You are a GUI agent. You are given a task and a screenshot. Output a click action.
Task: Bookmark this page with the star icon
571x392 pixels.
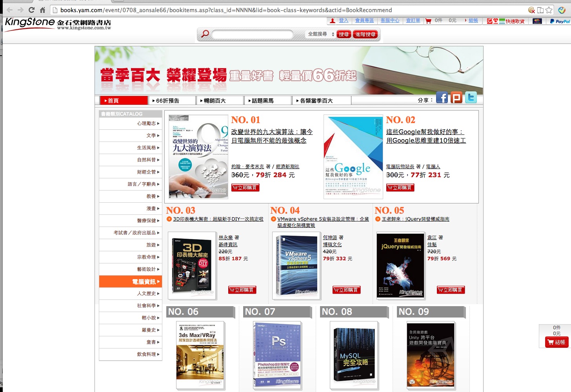[549, 10]
